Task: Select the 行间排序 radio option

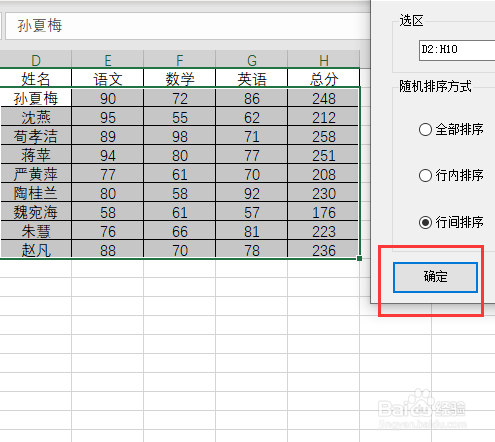Action: (x=451, y=222)
